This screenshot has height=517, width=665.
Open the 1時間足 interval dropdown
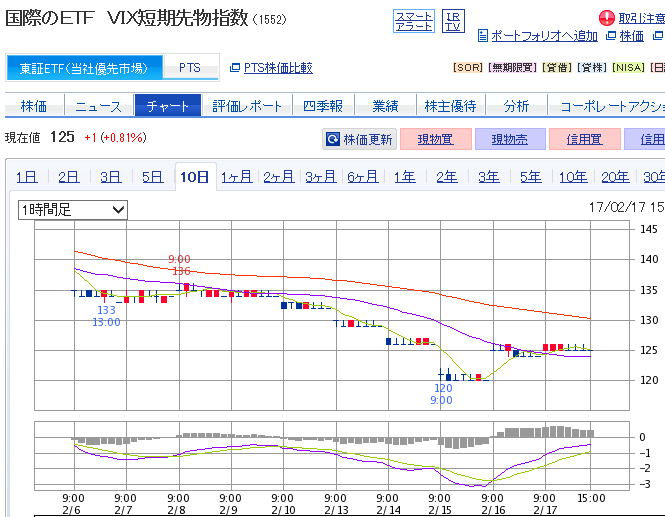(73, 210)
